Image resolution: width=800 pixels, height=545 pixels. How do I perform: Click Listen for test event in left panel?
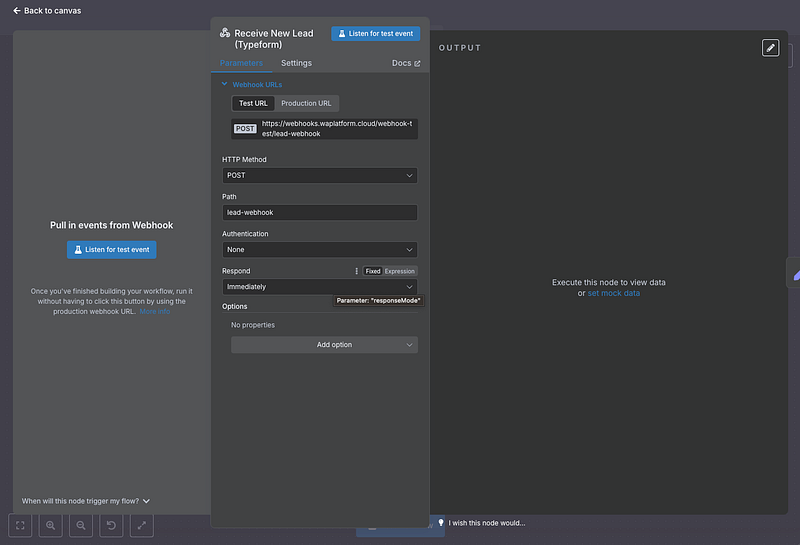click(111, 249)
